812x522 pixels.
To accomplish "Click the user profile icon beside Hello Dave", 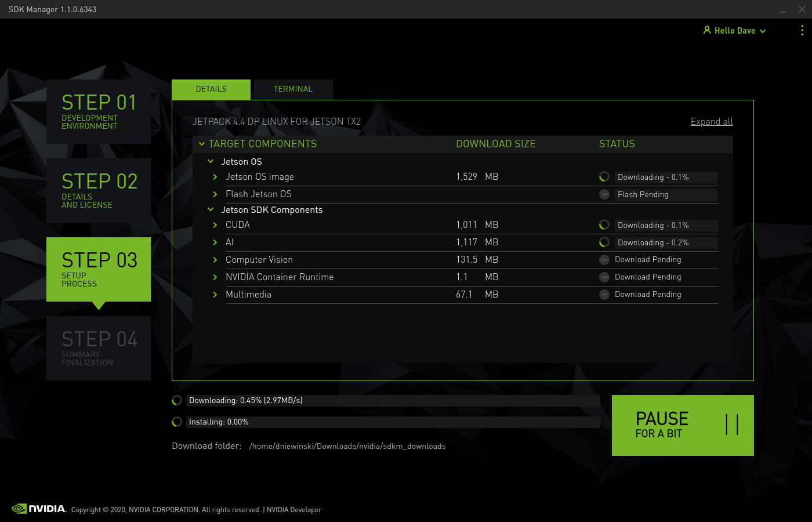I will tap(707, 30).
